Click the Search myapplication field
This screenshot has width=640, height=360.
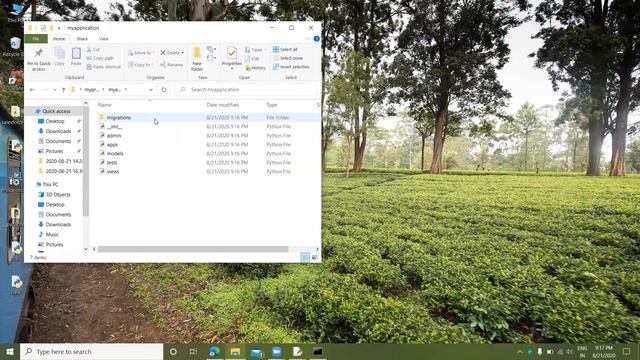245,89
